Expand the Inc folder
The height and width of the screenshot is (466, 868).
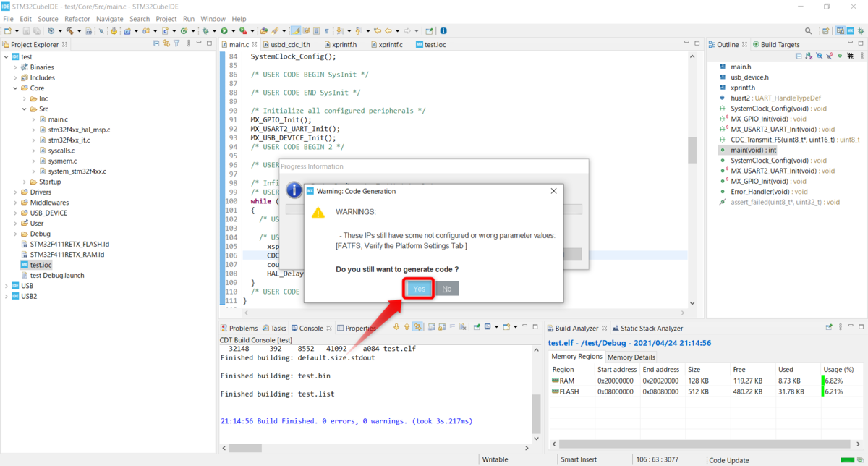pos(24,98)
